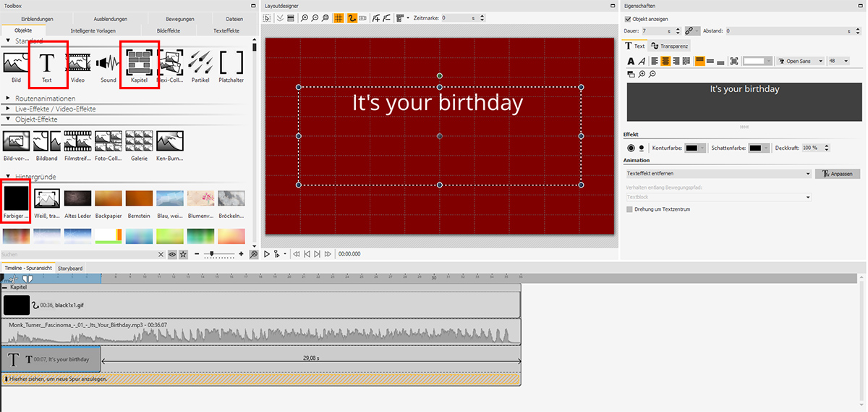Viewport: 868px width, 412px height.
Task: Open the Texteffekt entfernen animation dropdown
Action: [x=718, y=174]
